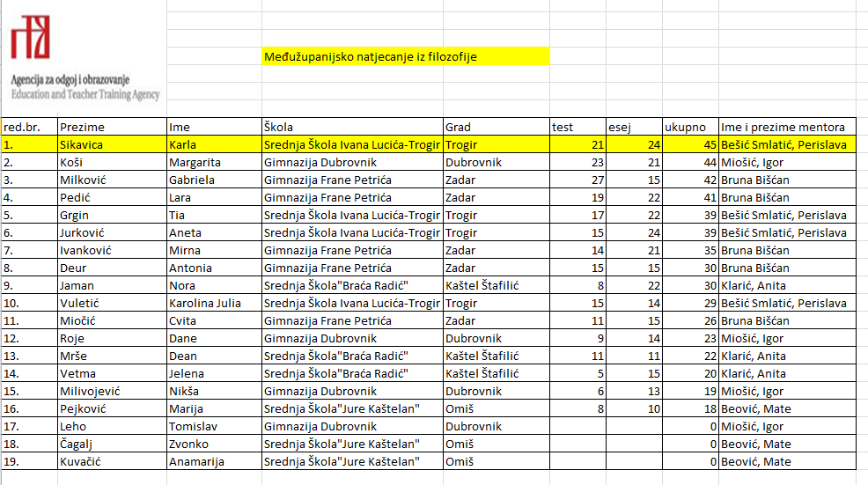
Task: Select the 'Prezime' header cell
Action: tap(112, 127)
